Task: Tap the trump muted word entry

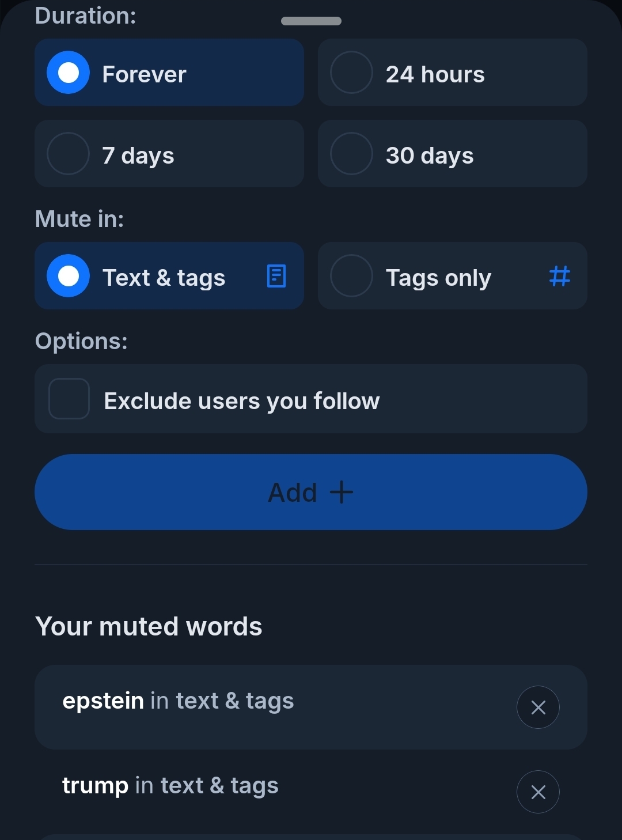Action: pyautogui.click(x=170, y=786)
